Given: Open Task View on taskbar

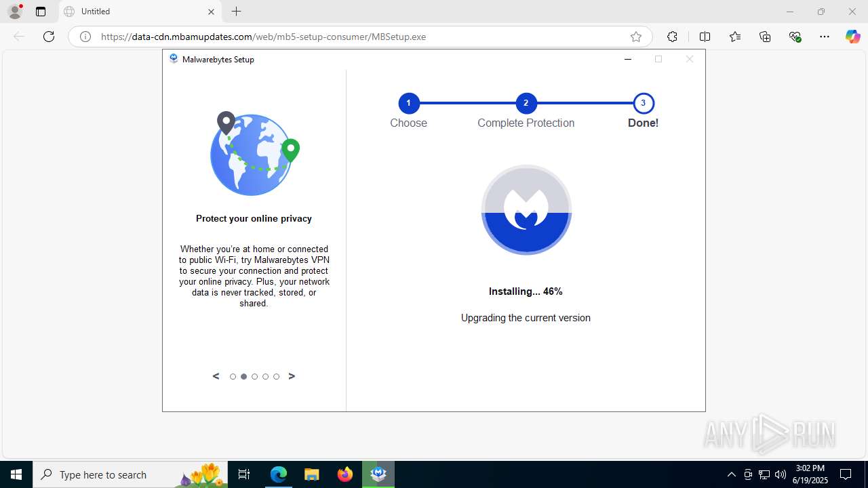Looking at the screenshot, I should [244, 474].
